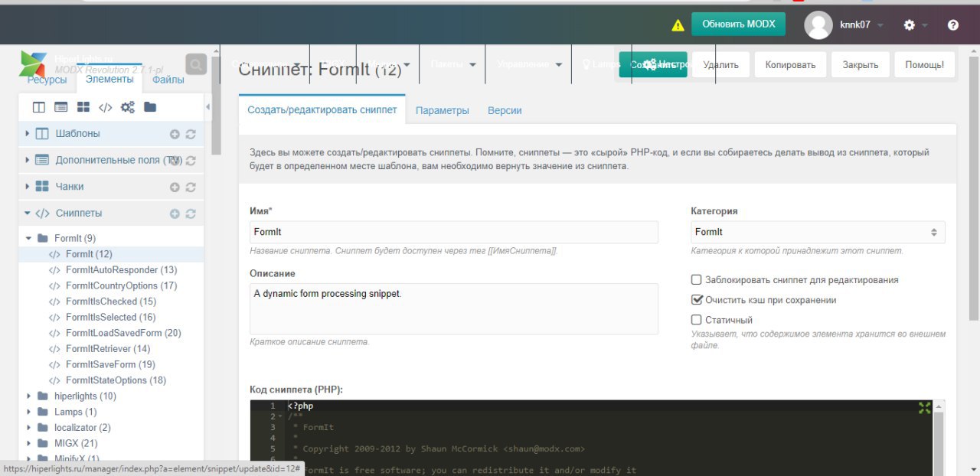Expand the Чанки section
Image resolution: width=980 pixels, height=476 pixels.
tap(28, 187)
